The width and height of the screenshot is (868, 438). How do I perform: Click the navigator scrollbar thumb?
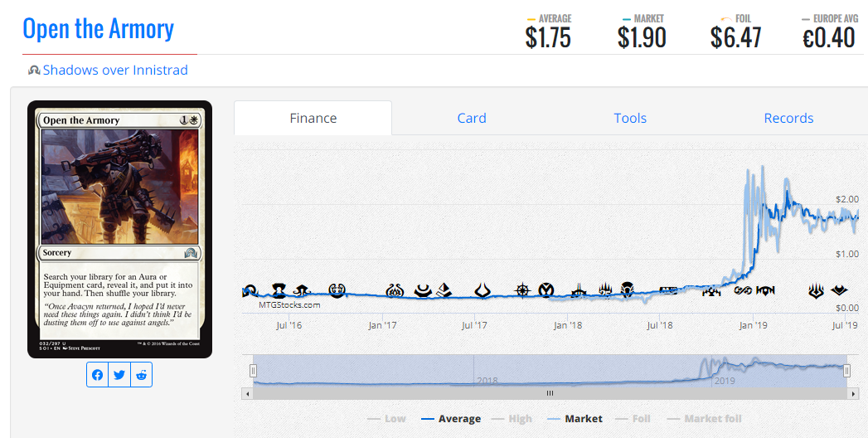click(550, 394)
